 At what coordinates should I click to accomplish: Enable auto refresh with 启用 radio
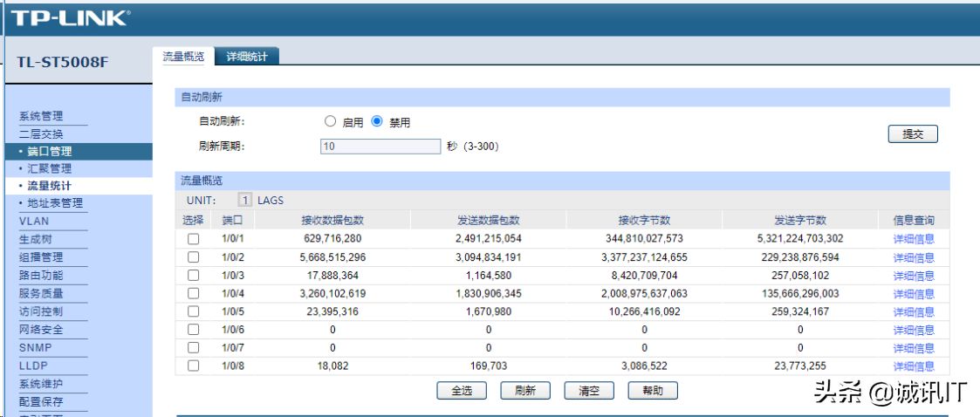330,122
